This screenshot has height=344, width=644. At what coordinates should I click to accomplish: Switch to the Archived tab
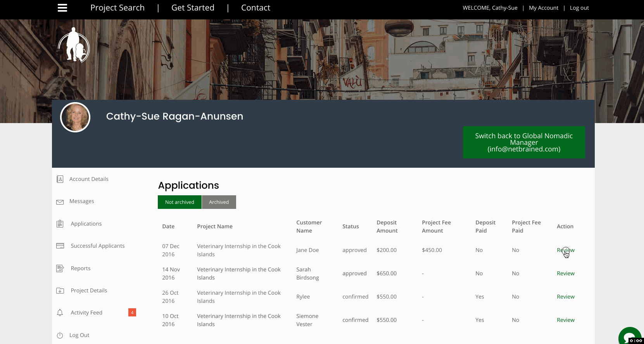[219, 202]
